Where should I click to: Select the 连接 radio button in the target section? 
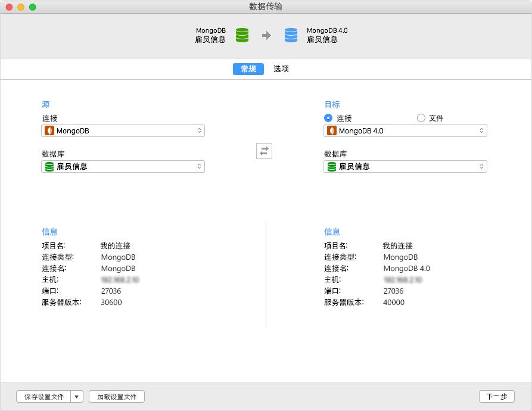(328, 119)
